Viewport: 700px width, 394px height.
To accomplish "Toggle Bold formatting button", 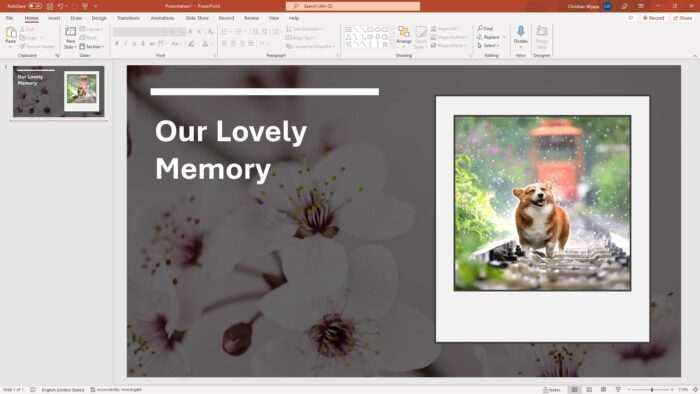I will tap(117, 44).
